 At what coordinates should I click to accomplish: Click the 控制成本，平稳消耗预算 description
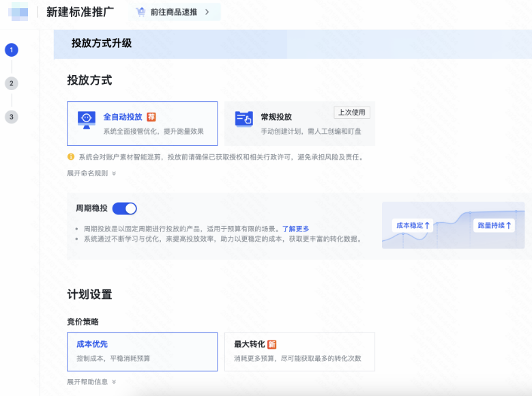(x=113, y=358)
